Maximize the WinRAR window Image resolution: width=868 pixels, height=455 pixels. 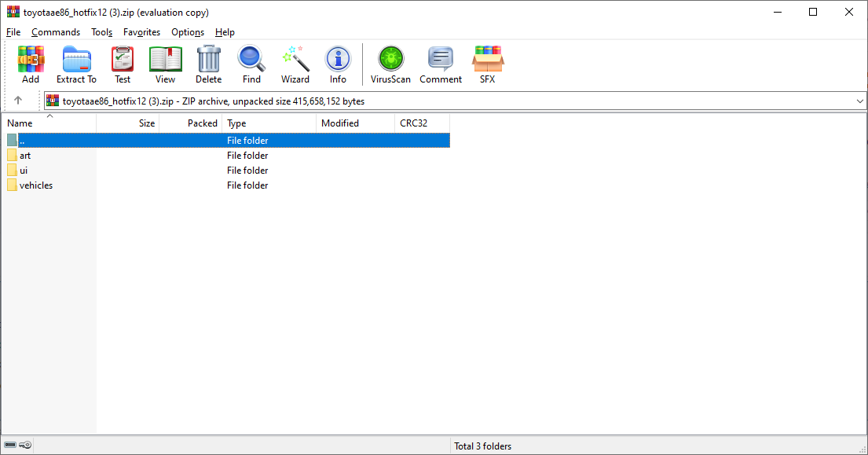click(x=813, y=12)
